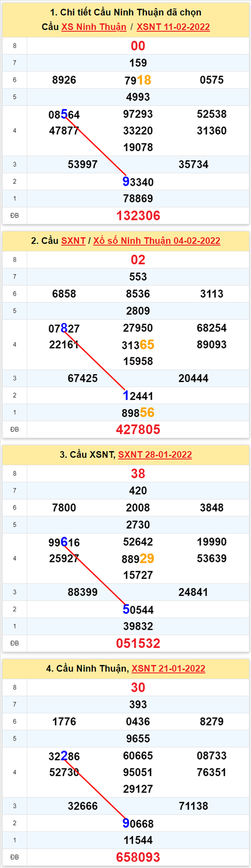The height and width of the screenshot is (868, 251).
Task: Open the XSNT 21-01-2022 link
Action: pos(168,668)
